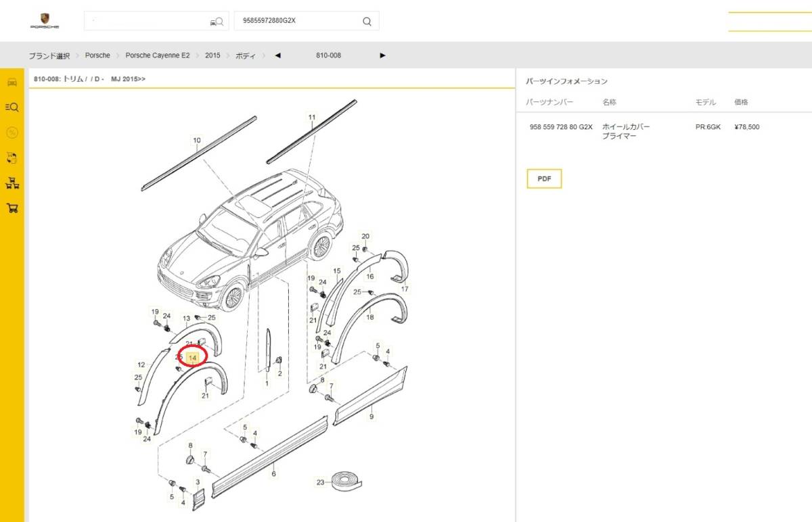Go to the previous diagram with left arrow
This screenshot has width=812, height=522.
click(277, 55)
